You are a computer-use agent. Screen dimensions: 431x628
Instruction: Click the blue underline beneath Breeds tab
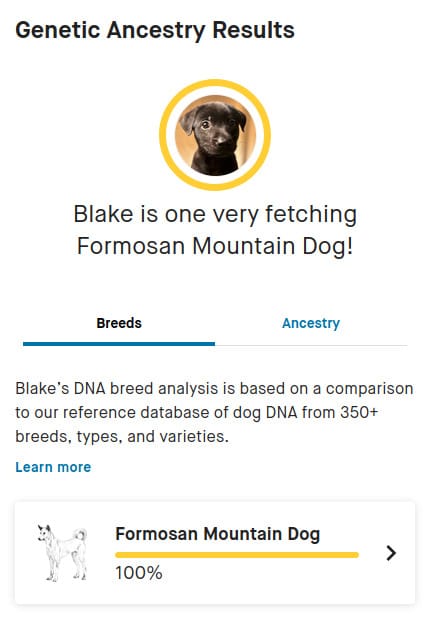point(119,344)
